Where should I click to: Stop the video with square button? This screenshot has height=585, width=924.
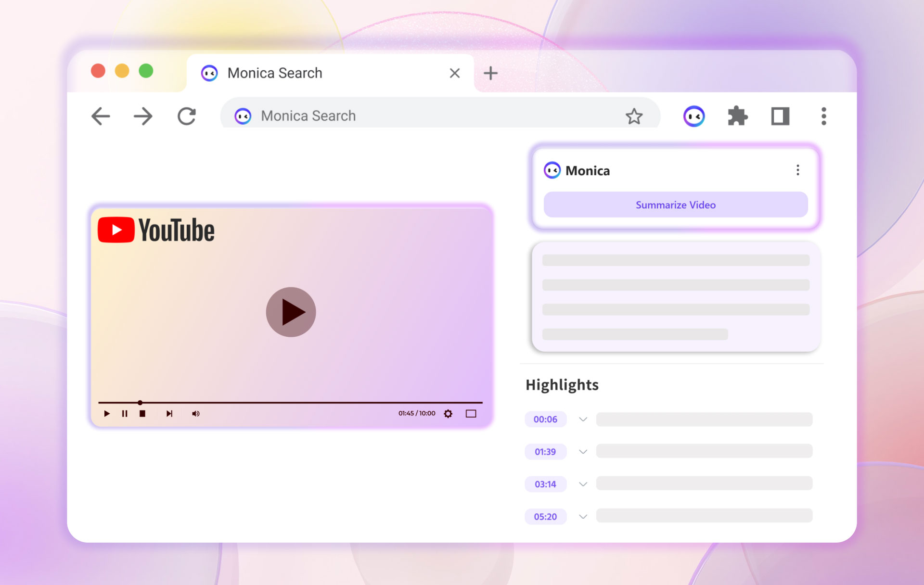pyautogui.click(x=142, y=414)
